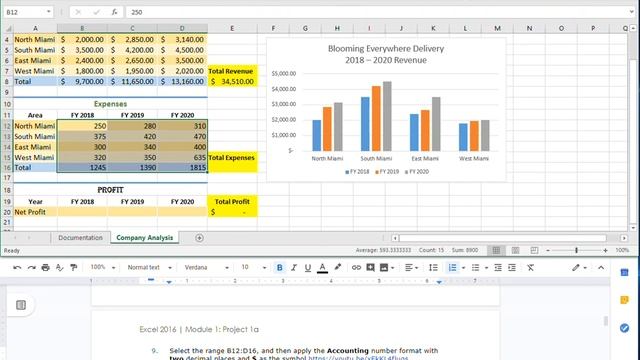Open the Calendar side panel icon

[624, 272]
